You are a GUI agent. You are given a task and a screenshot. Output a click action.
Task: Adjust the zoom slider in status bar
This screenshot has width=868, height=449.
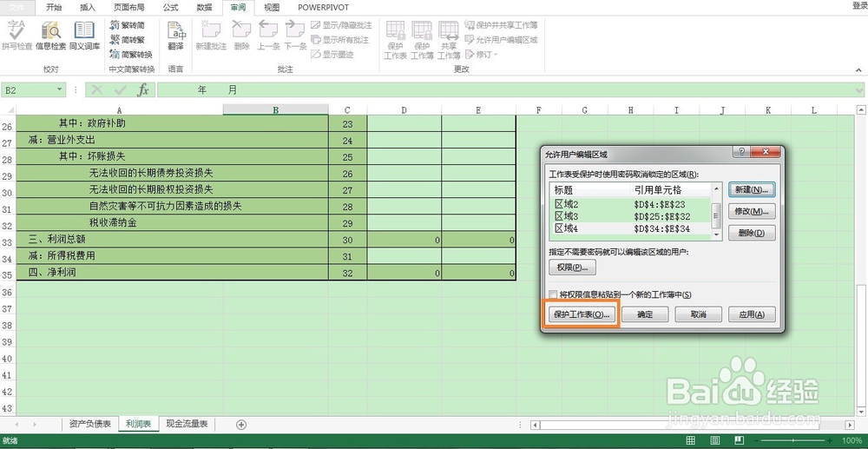click(x=794, y=440)
